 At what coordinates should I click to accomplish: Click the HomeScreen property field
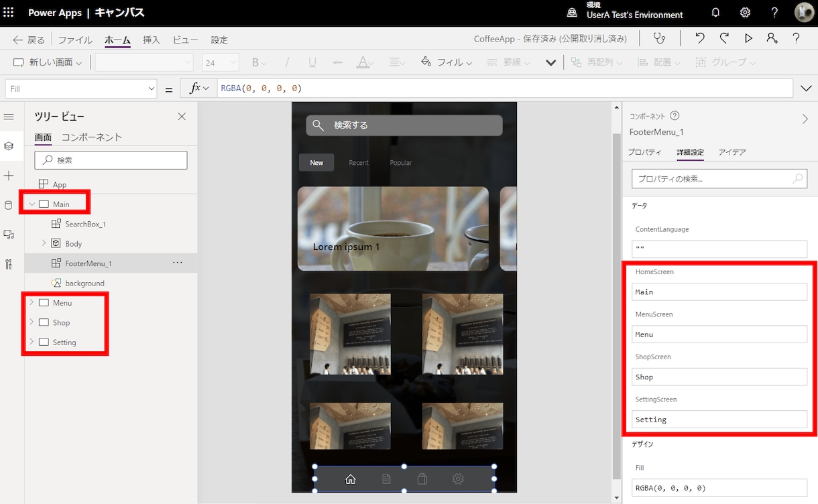coord(719,292)
